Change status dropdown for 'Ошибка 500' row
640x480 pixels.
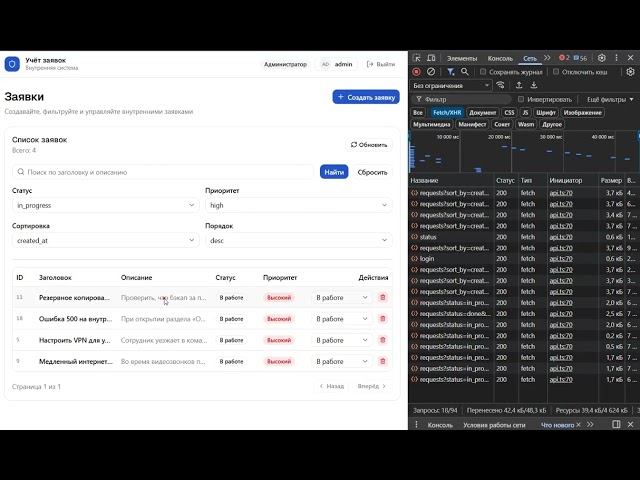(342, 319)
